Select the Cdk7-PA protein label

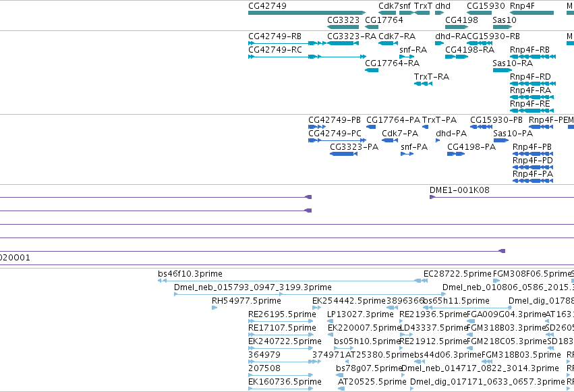click(x=400, y=134)
